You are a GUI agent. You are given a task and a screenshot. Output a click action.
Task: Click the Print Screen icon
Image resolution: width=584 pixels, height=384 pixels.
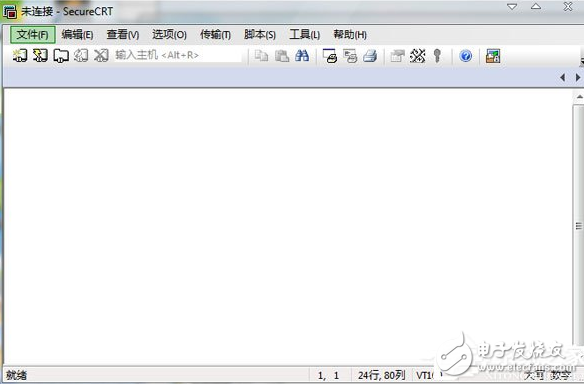coord(330,56)
